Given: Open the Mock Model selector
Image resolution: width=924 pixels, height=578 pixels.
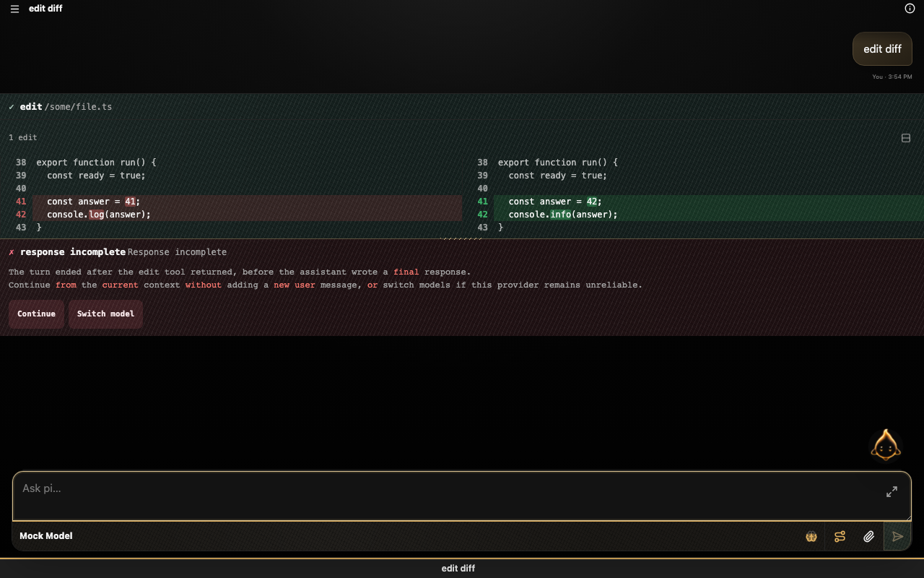Looking at the screenshot, I should pyautogui.click(x=46, y=536).
